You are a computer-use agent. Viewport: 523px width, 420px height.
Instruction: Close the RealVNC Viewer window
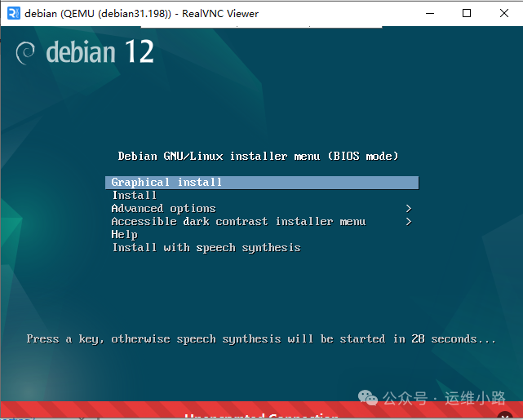click(504, 13)
